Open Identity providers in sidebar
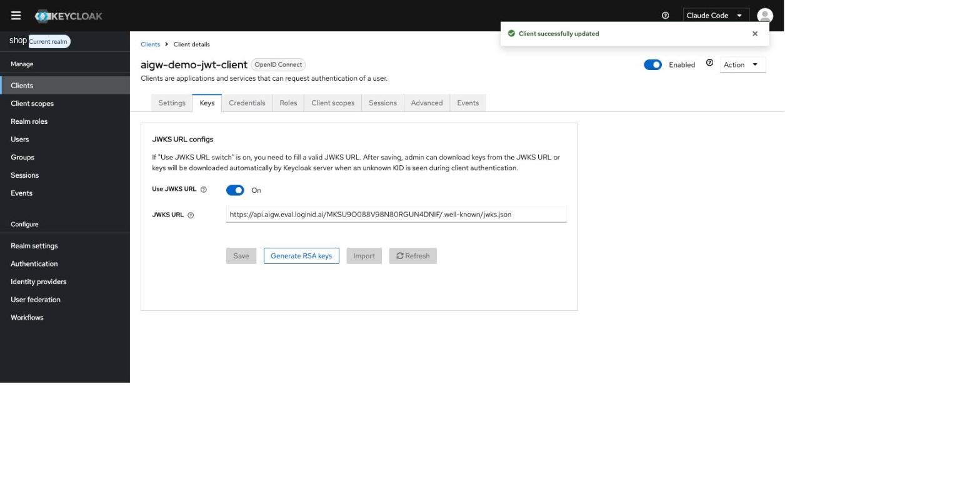This screenshot has height=478, width=980. 39,282
